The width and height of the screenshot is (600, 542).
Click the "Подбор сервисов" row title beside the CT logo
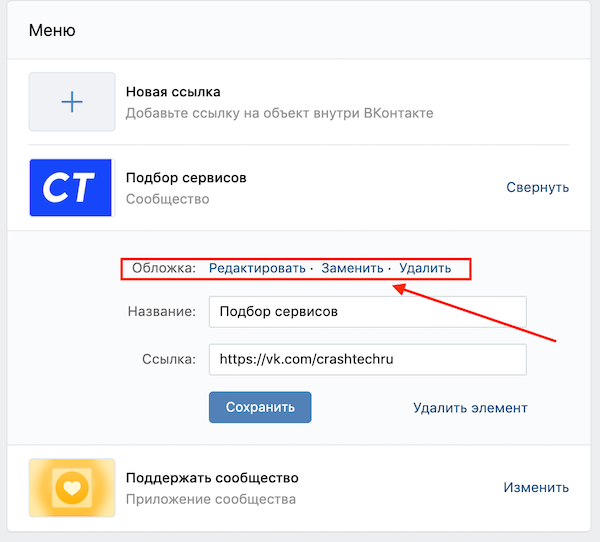tap(186, 178)
